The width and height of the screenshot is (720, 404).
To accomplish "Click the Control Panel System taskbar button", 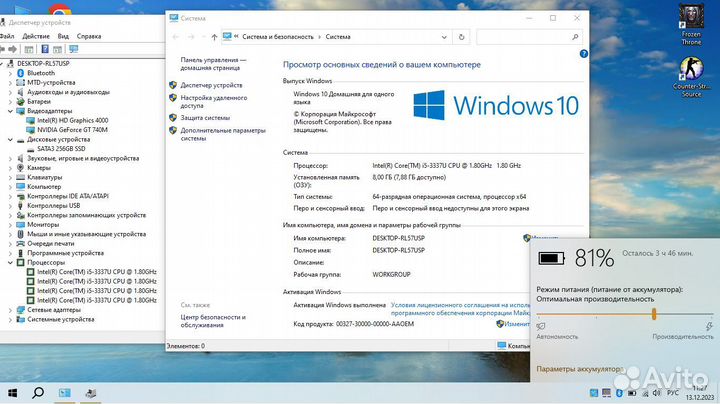I will pos(65,393).
